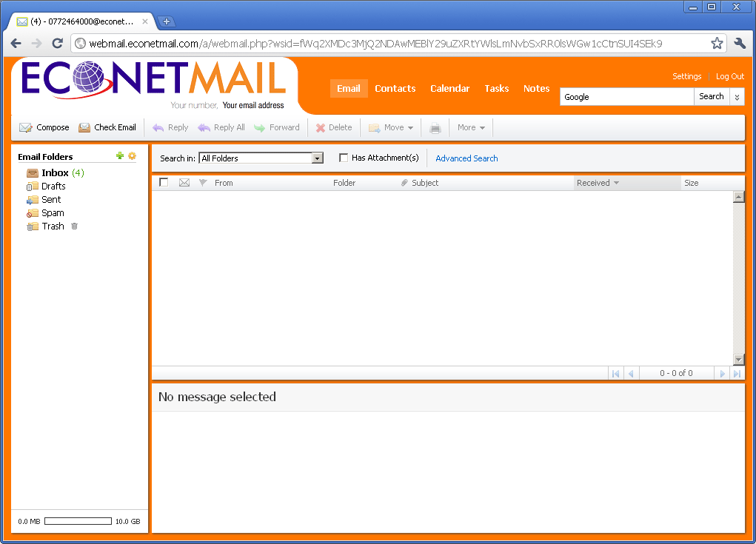Toggle the select-all checkbox in the message list
The image size is (756, 544).
pyautogui.click(x=164, y=182)
